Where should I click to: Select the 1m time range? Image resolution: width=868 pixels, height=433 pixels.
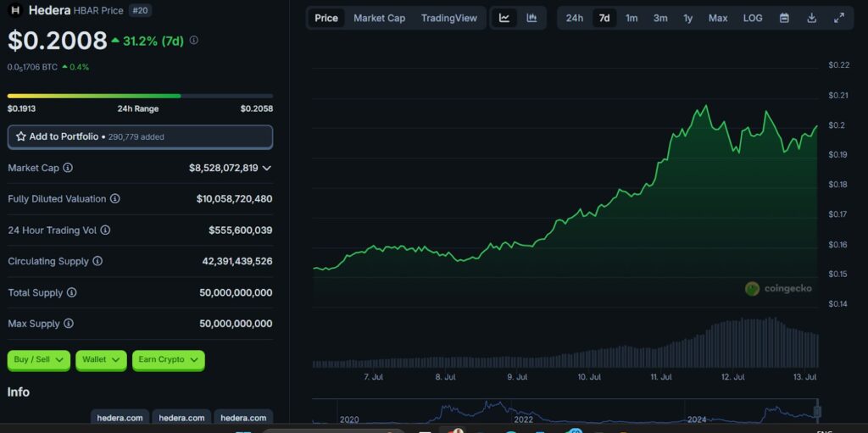point(632,18)
